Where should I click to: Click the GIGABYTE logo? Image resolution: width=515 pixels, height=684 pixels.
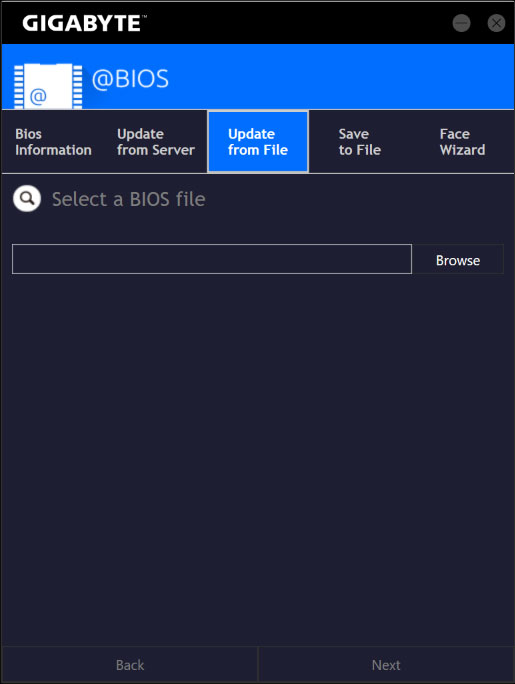84,23
